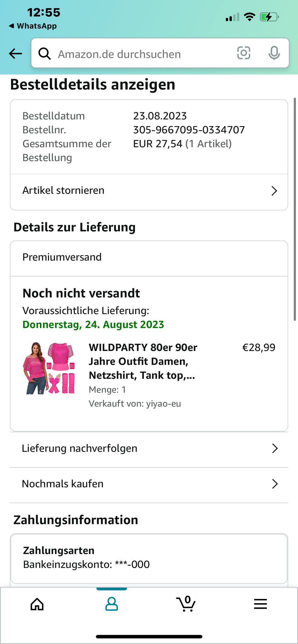
Task: Open the shopping cart icon
Action: pos(186,604)
